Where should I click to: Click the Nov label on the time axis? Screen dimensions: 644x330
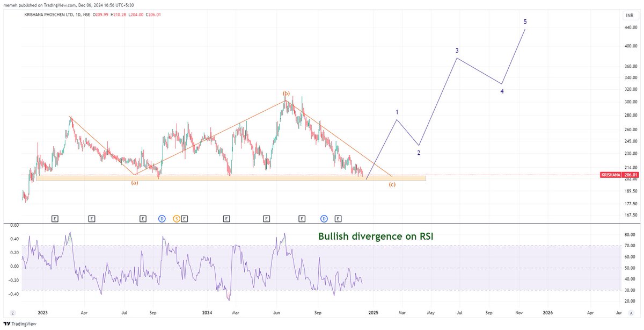pos(519,312)
